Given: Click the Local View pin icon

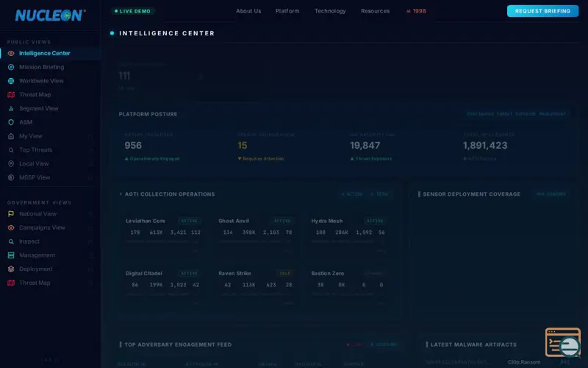Looking at the screenshot, I should [11, 163].
